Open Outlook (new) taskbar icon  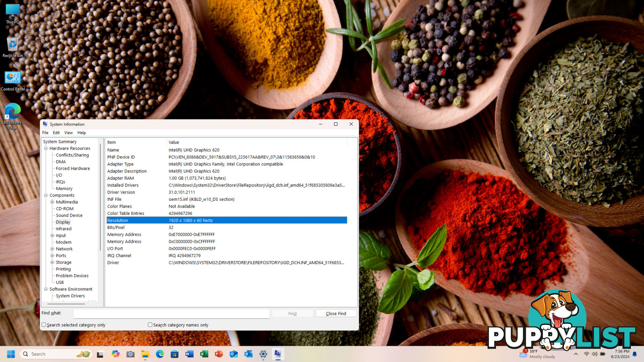click(x=233, y=354)
